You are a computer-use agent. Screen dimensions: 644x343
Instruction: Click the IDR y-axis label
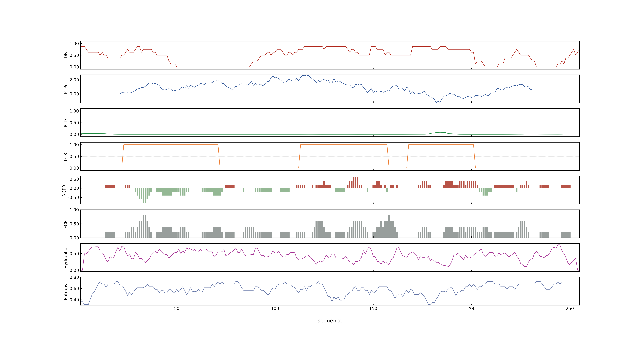tap(66, 55)
